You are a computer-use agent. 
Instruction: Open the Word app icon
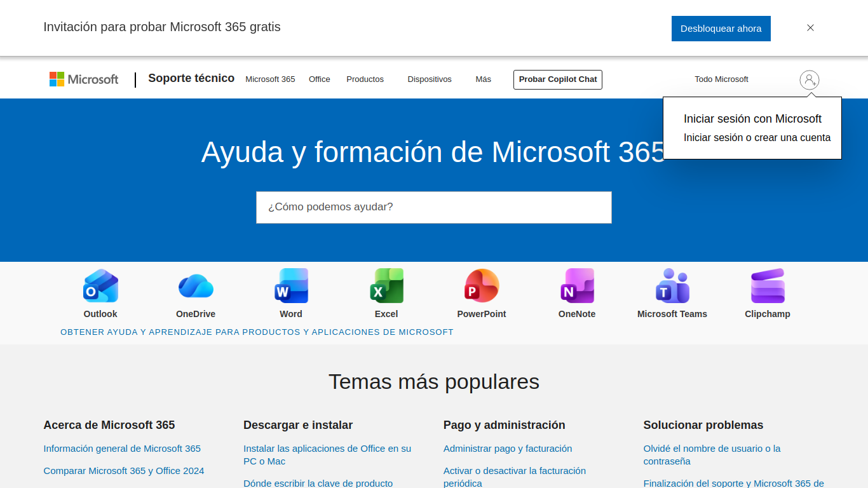pyautogui.click(x=291, y=286)
